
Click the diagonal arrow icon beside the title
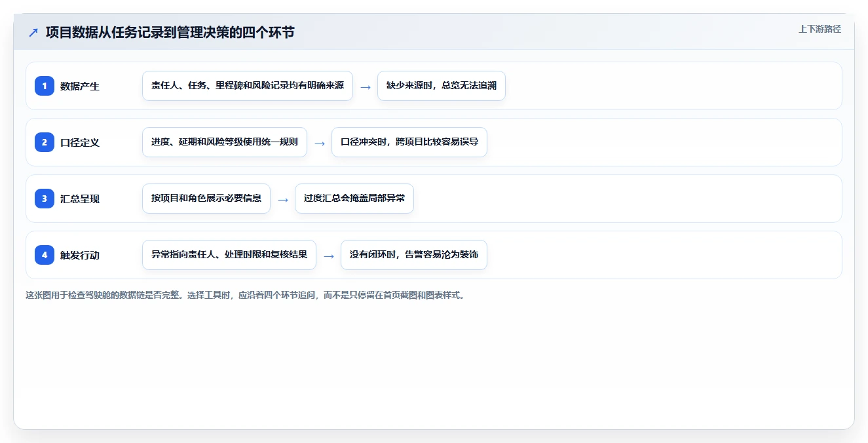click(x=33, y=33)
